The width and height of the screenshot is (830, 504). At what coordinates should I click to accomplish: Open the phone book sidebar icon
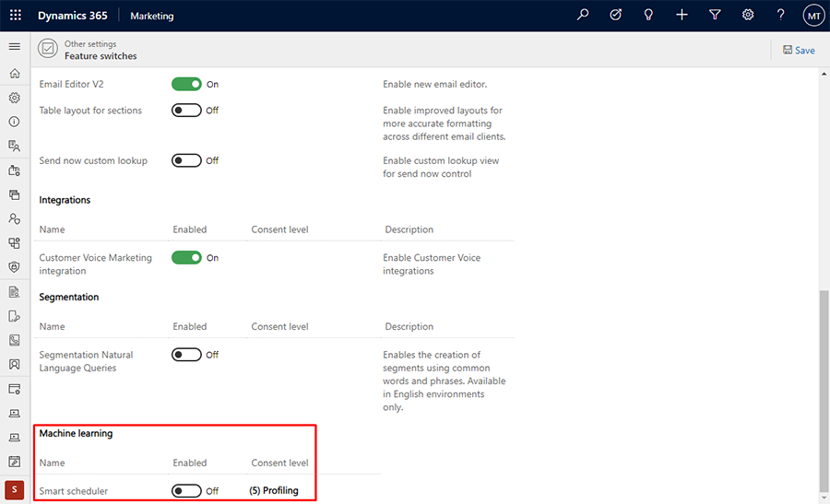[x=14, y=340]
